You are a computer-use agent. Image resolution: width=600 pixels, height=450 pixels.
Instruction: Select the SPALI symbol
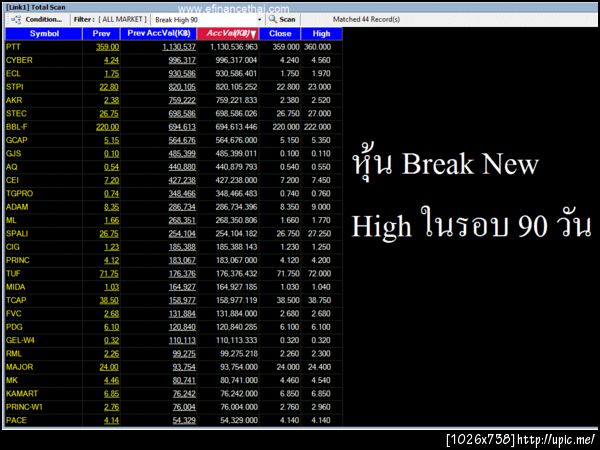(x=17, y=233)
